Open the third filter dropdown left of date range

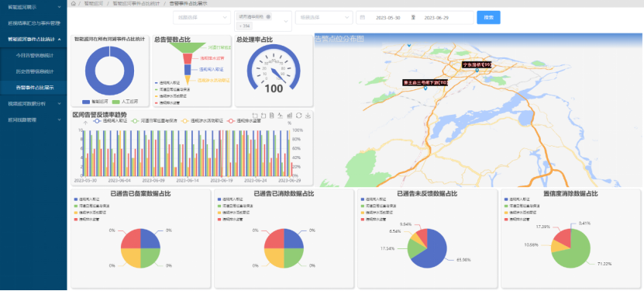pos(324,18)
